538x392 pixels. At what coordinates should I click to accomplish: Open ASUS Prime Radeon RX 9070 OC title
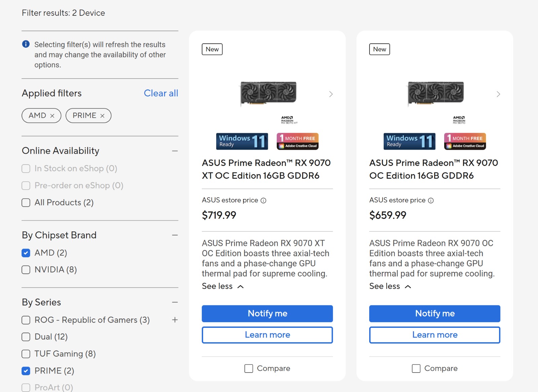[x=434, y=169]
